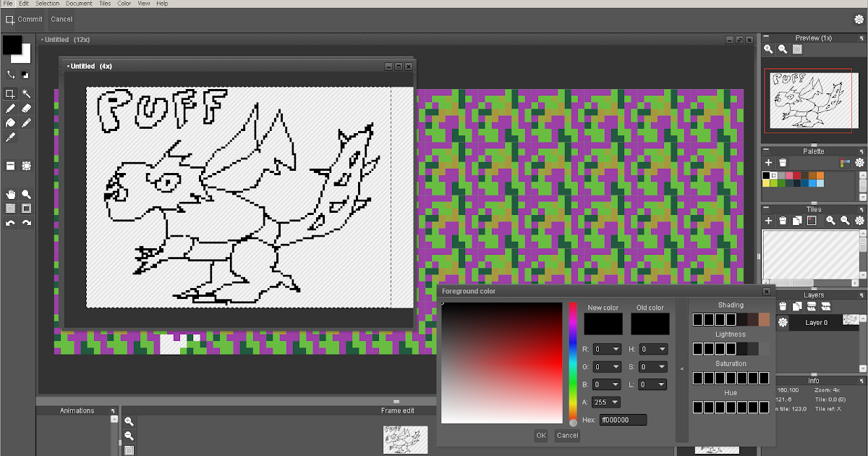Toggle the pixel grid display in toolbox

tap(10, 208)
